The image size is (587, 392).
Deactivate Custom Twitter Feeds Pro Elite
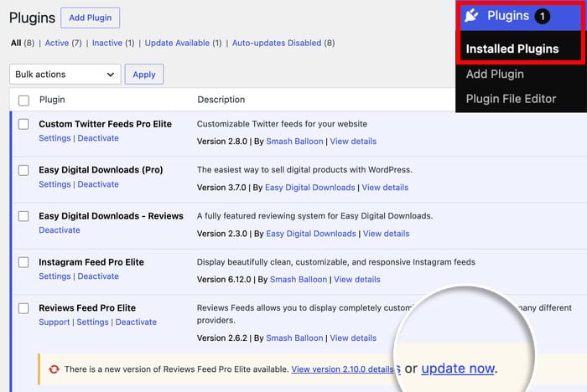click(98, 138)
